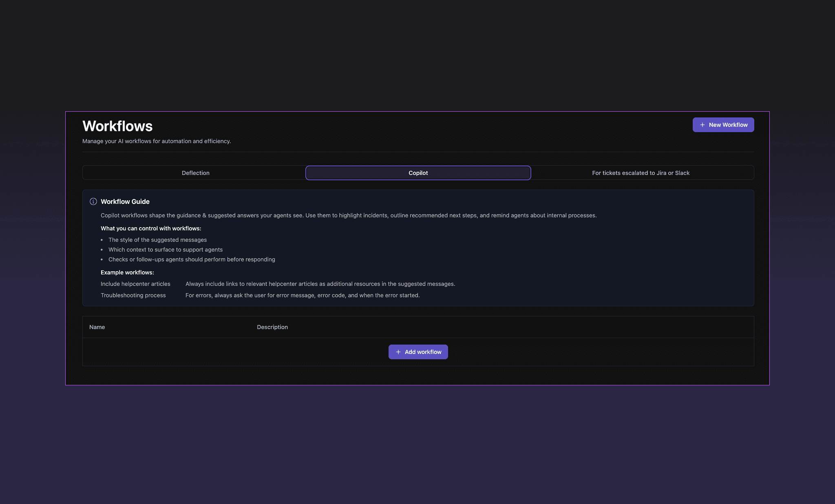This screenshot has height=504, width=835.
Task: Click the plus icon on Add workflow button
Action: [398, 351]
